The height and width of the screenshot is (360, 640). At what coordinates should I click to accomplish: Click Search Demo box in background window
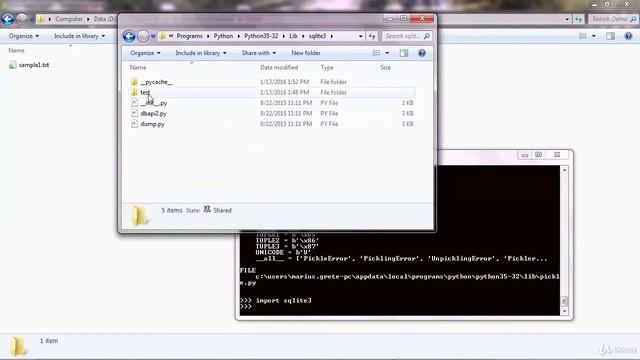point(613,19)
